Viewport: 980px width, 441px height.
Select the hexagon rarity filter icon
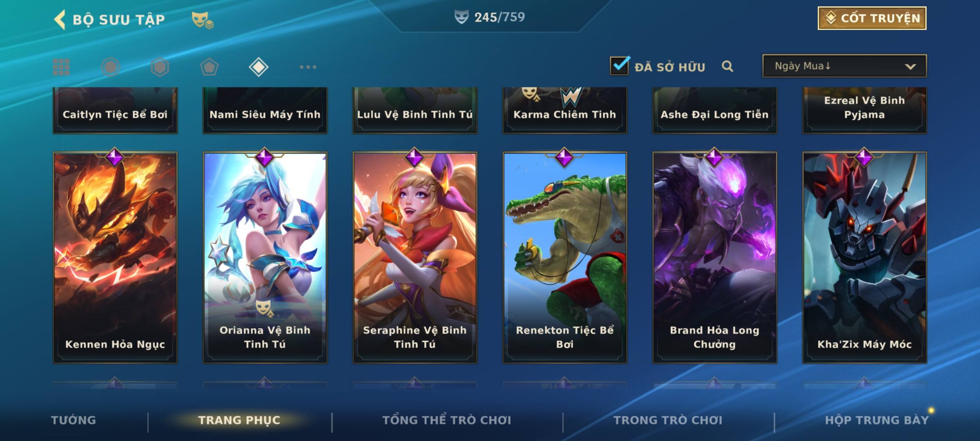pyautogui.click(x=160, y=67)
